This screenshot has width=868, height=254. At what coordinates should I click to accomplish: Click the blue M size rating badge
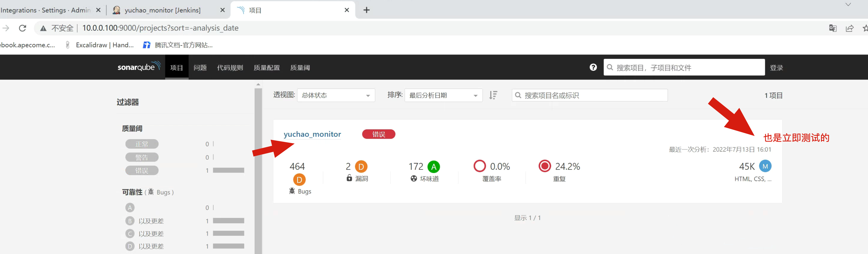[765, 166]
